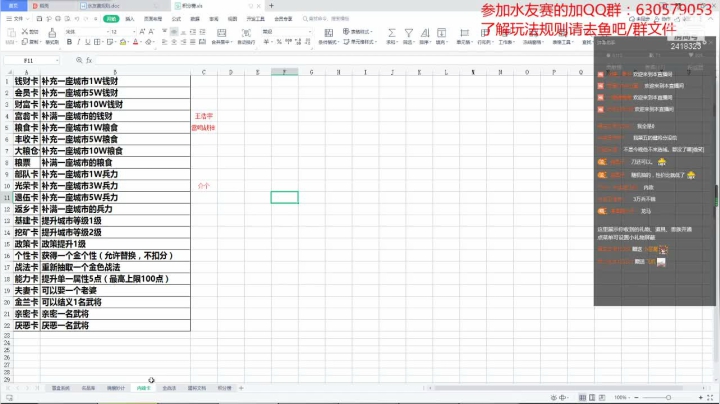This screenshot has height=404, width=720.
Task: Click the Table Style button
Action: pyautogui.click(x=358, y=31)
